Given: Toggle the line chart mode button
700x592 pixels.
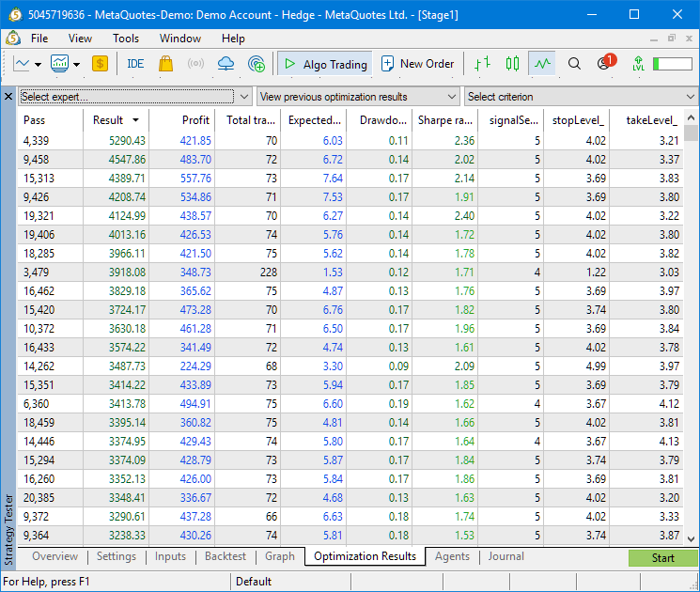Looking at the screenshot, I should click(x=542, y=64).
